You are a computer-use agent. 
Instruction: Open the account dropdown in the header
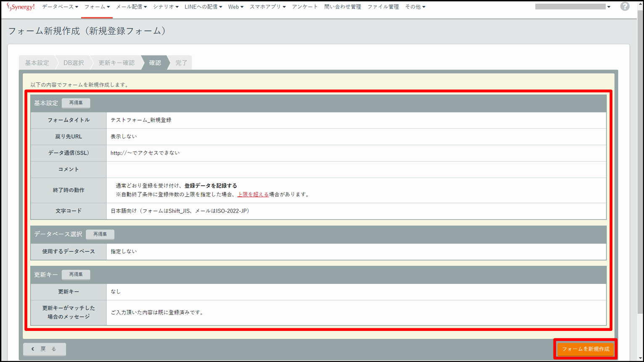click(573, 7)
